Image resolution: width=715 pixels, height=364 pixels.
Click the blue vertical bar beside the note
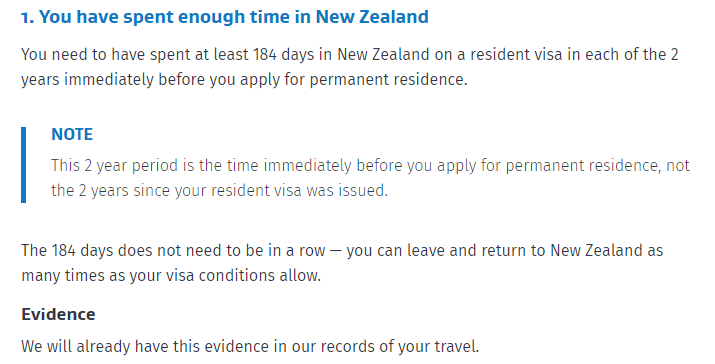coord(23,165)
